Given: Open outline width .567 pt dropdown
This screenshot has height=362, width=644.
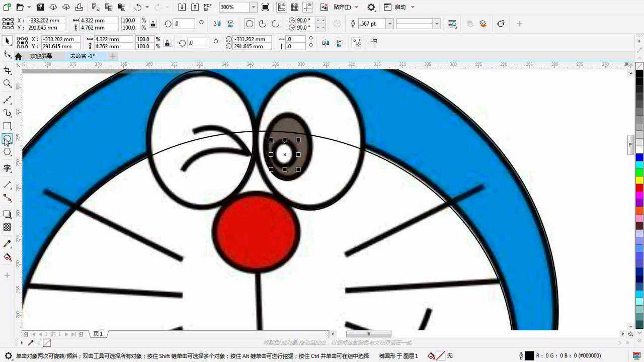Looking at the screenshot, I should click(389, 24).
